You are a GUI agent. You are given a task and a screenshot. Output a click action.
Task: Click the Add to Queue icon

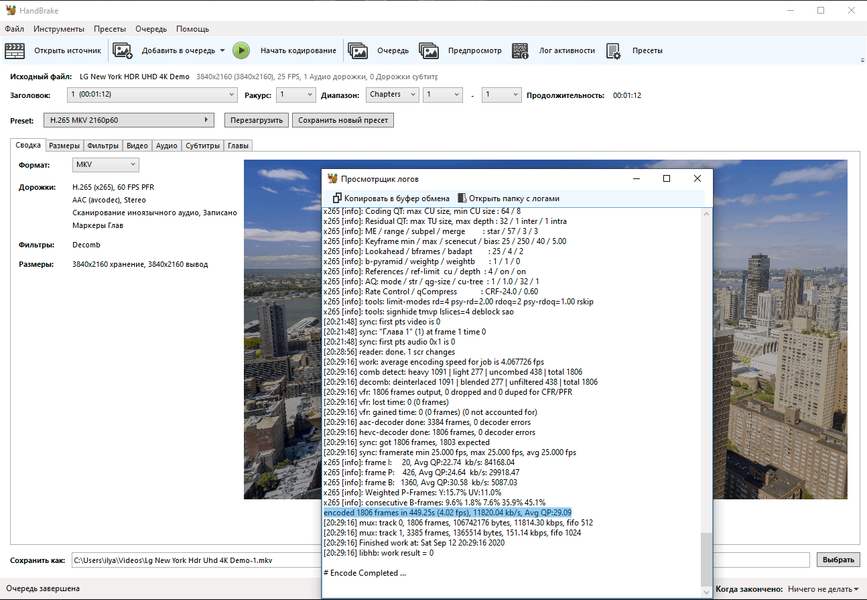(x=123, y=50)
